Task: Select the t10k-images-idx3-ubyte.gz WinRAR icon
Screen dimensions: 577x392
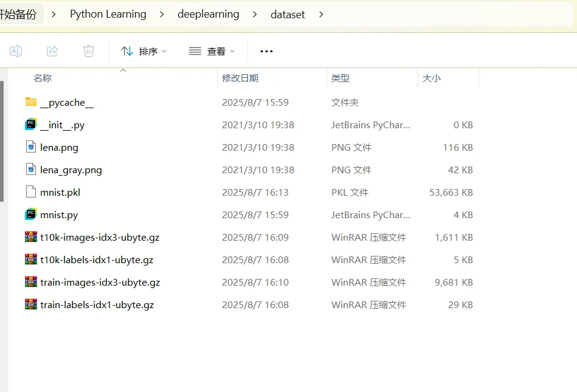Action: click(x=31, y=236)
